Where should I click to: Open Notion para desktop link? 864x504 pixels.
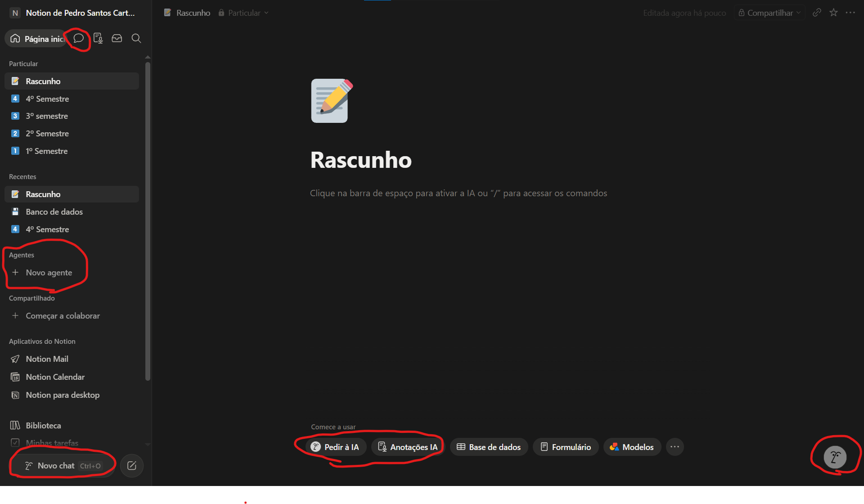pos(72,395)
